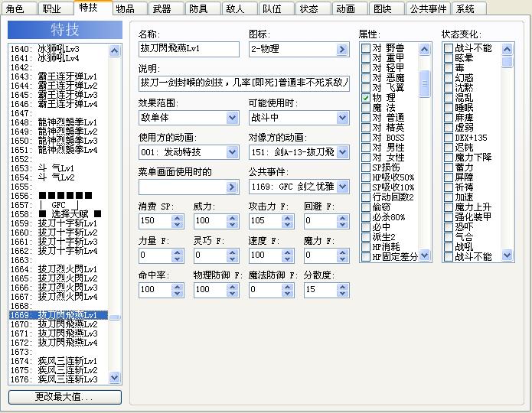
Task: Expand the 可能使用时 dropdown
Action: click(x=342, y=118)
